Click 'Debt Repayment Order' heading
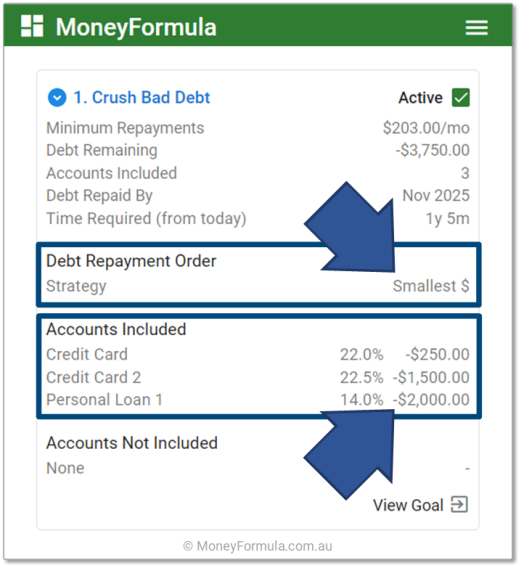The width and height of the screenshot is (518, 565). 131,261
